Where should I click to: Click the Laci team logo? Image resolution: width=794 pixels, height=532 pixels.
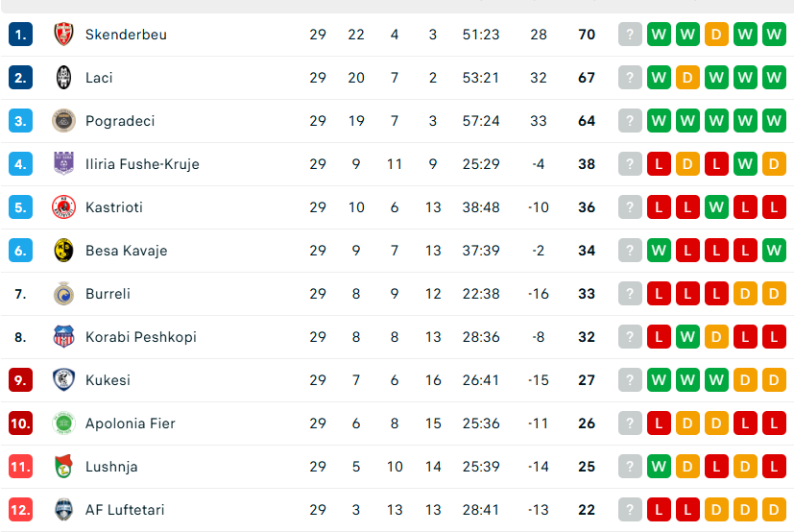[x=63, y=78]
